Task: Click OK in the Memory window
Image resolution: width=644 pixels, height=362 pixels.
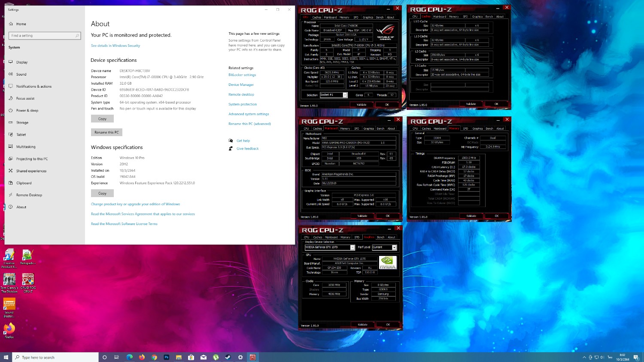Action: coord(497,216)
